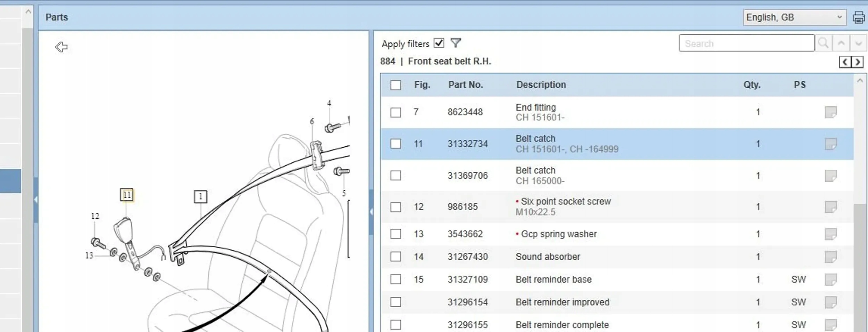Click in the Search input field

[x=746, y=43]
